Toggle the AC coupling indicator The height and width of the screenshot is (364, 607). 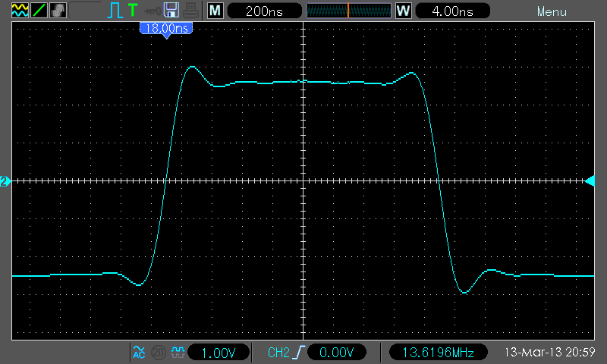[x=139, y=353]
